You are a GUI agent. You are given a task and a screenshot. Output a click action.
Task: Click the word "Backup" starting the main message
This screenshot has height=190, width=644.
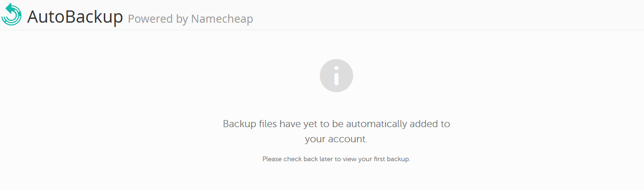[238, 124]
